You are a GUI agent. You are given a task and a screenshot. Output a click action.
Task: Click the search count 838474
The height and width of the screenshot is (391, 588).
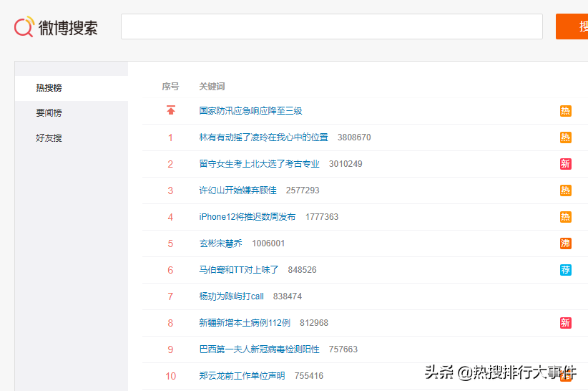point(288,296)
